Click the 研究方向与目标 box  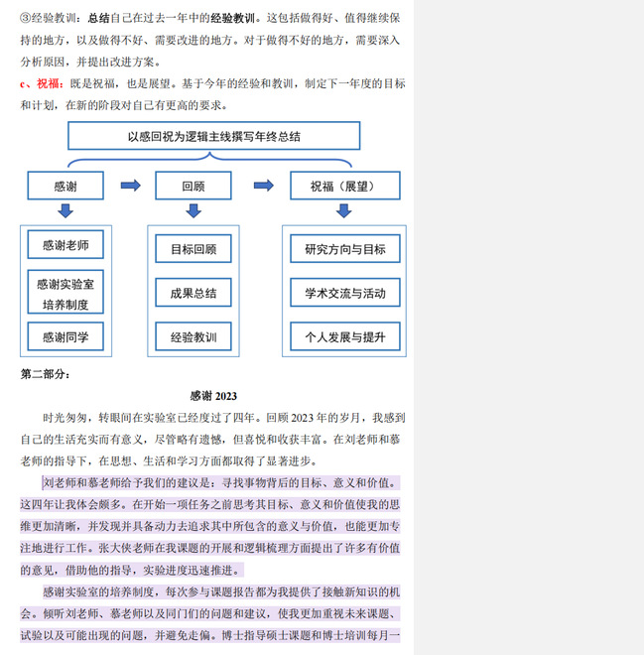click(x=344, y=249)
